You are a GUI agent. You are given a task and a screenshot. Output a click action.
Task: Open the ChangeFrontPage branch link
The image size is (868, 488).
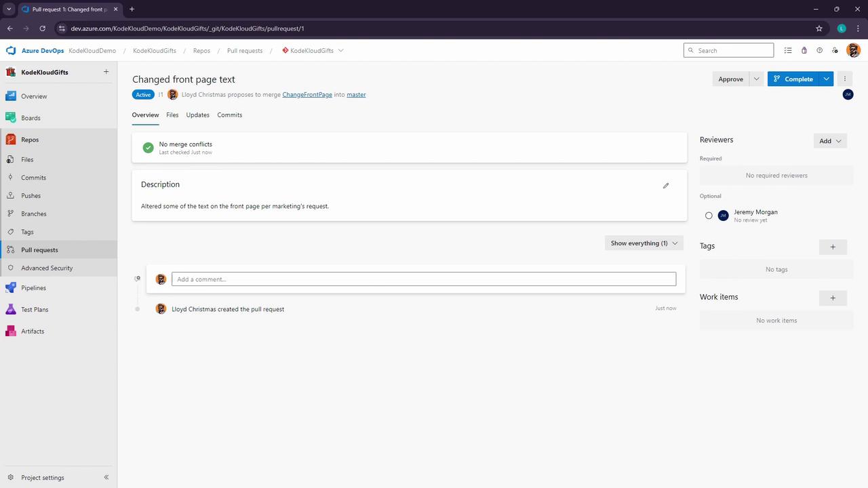[307, 94]
